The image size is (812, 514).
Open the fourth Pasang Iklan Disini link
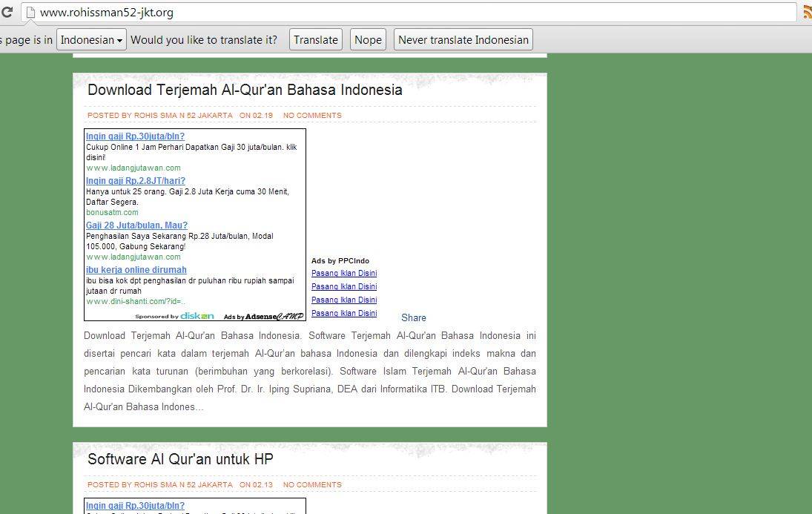(x=344, y=314)
